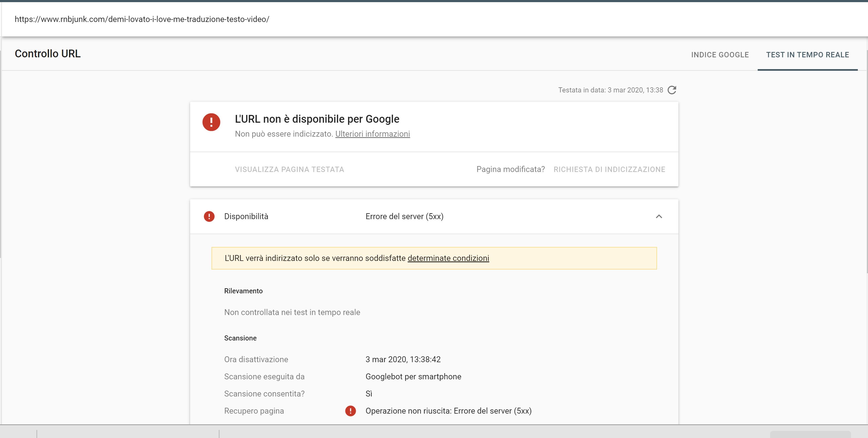This screenshot has height=438, width=868.
Task: Select the TEST IN TEMPO REALE tab
Action: pyautogui.click(x=807, y=55)
